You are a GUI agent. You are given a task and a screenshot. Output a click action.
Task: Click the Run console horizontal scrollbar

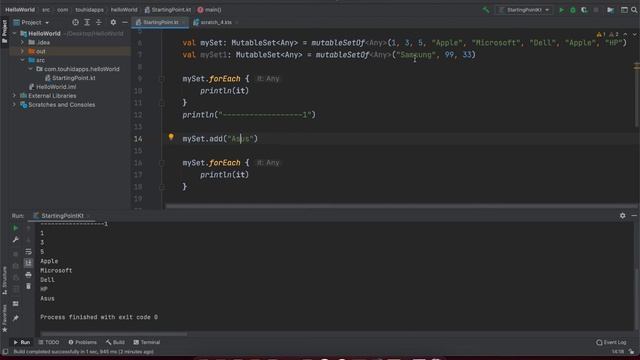113,334
